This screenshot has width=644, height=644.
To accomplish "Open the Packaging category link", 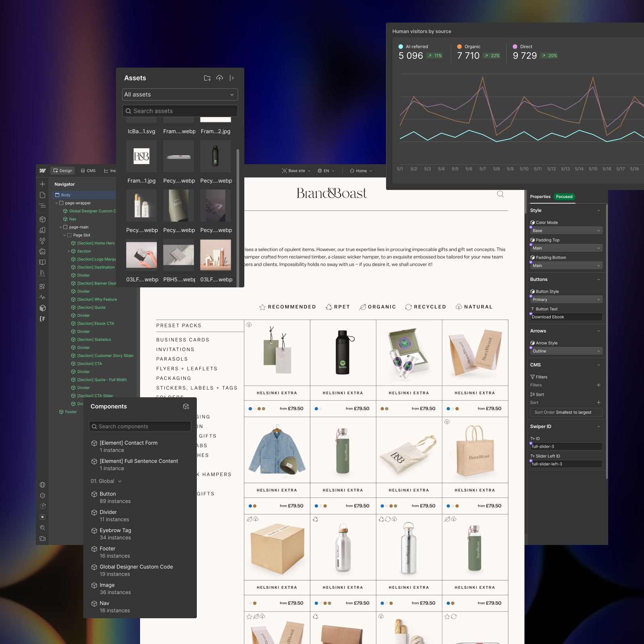I will point(173,378).
